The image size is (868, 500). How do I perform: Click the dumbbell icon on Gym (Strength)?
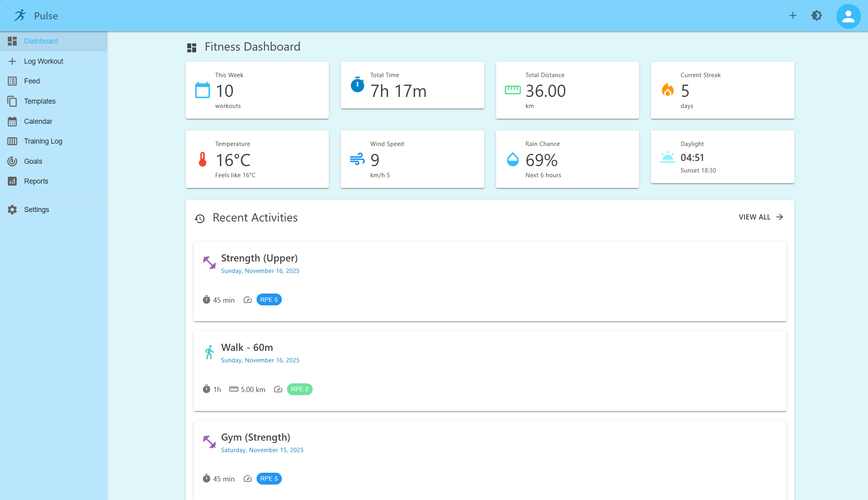209,441
